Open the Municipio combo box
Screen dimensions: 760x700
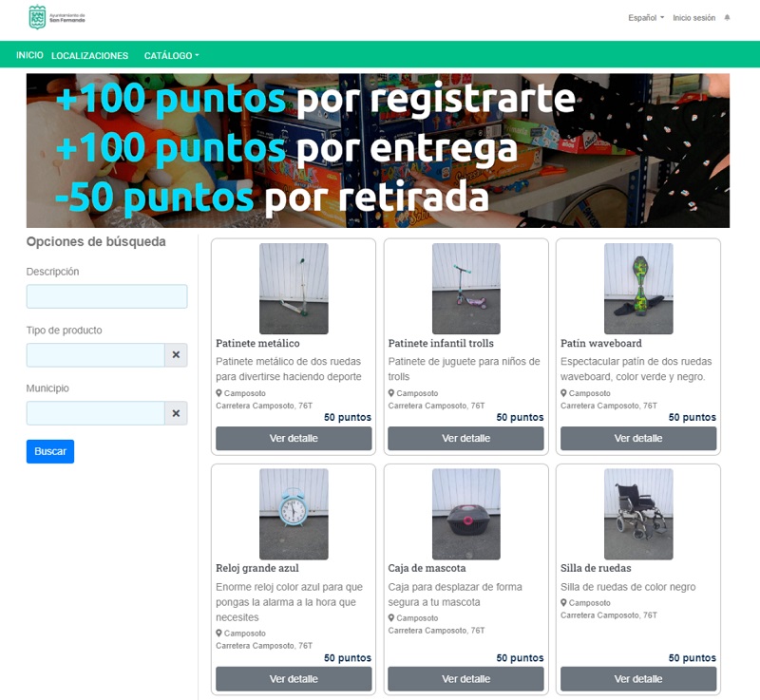pyautogui.click(x=96, y=413)
